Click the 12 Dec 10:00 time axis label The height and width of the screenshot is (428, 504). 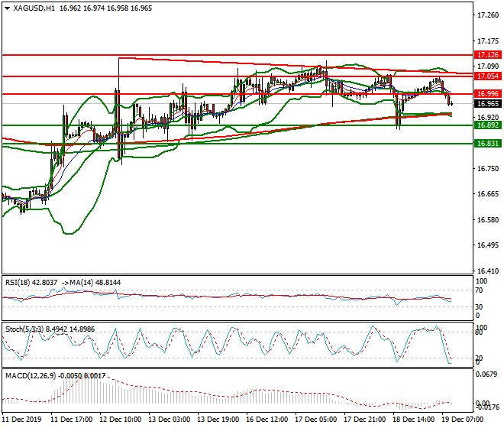coord(120,420)
